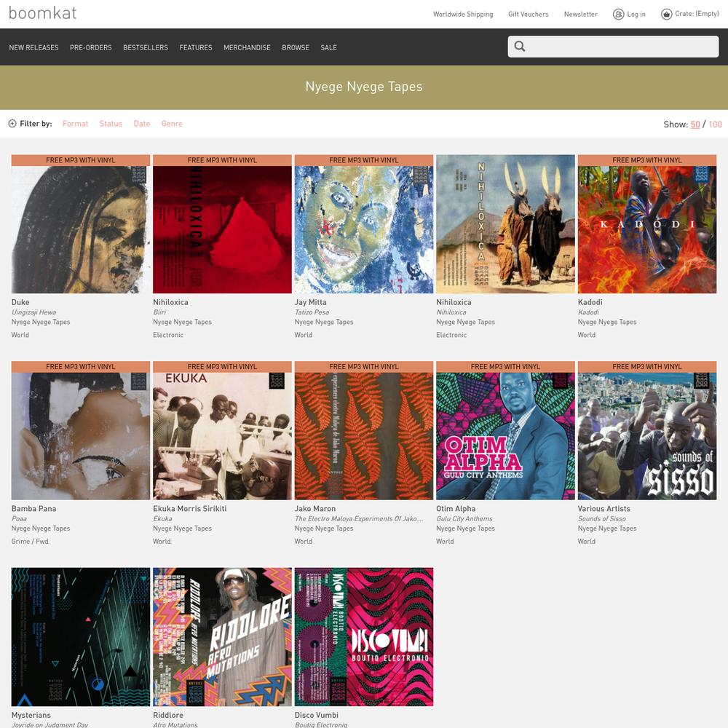Click the Log in link
The width and height of the screenshot is (728, 728).
coord(636,15)
